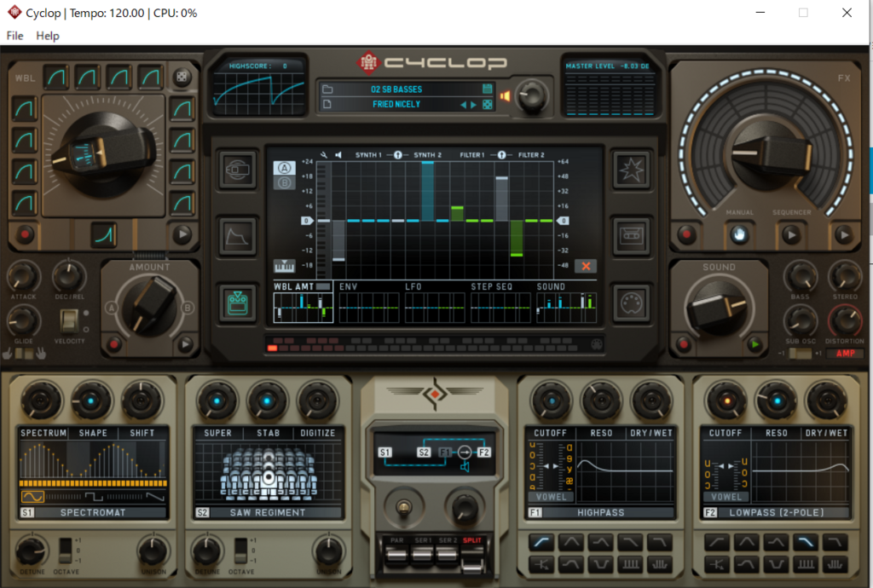Flip the S1 Octave switch

(x=66, y=551)
